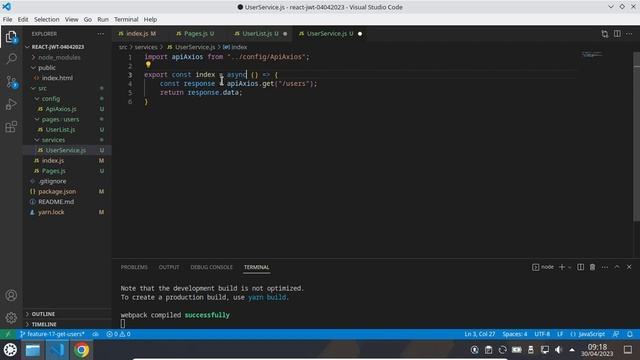Maximize the terminal panel size chevron

(x=617, y=267)
